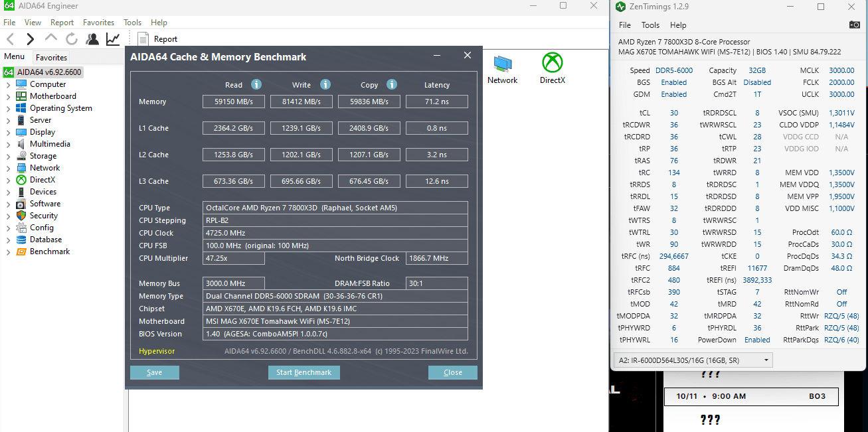Expand the Devices tree node
This screenshot has width=868, height=432.
pyautogui.click(x=8, y=192)
